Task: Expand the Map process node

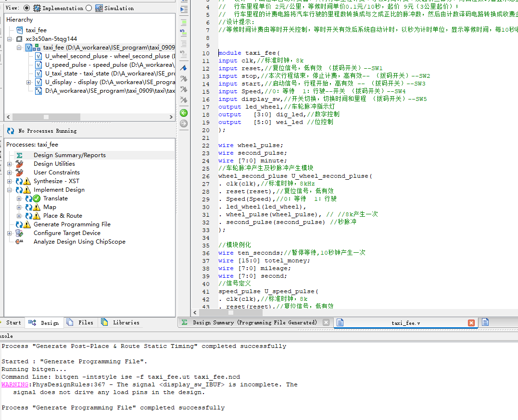Action: (19, 207)
